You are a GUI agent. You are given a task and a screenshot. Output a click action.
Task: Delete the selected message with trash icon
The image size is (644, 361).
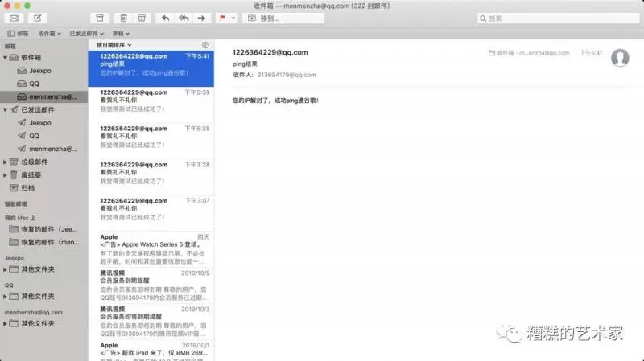pos(123,18)
